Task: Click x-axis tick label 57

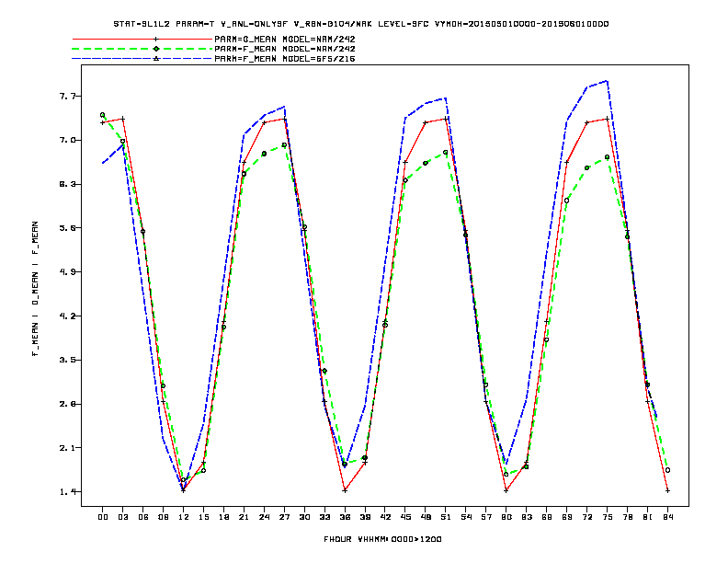Action: [486, 517]
